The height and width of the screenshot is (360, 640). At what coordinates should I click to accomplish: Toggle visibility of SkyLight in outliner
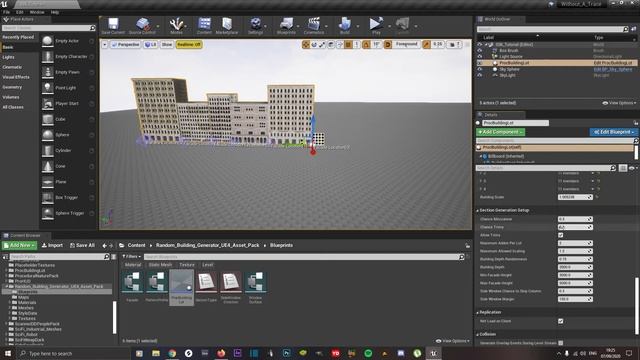pyautogui.click(x=480, y=75)
